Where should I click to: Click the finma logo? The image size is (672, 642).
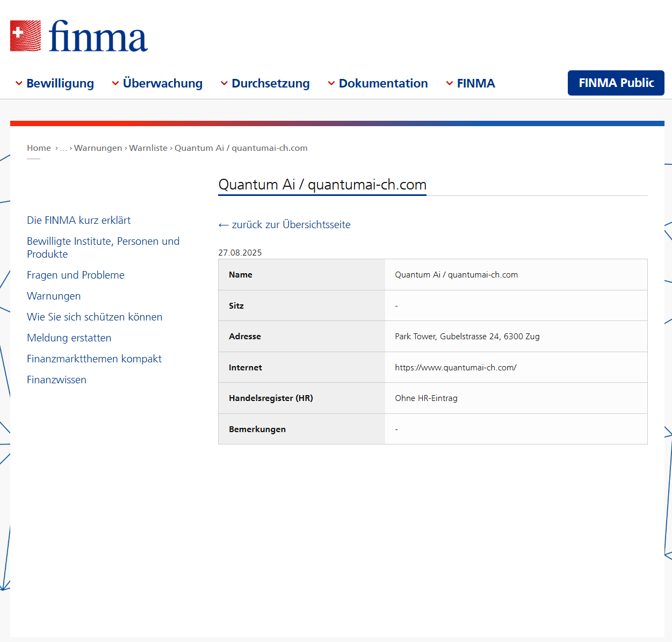(79, 36)
